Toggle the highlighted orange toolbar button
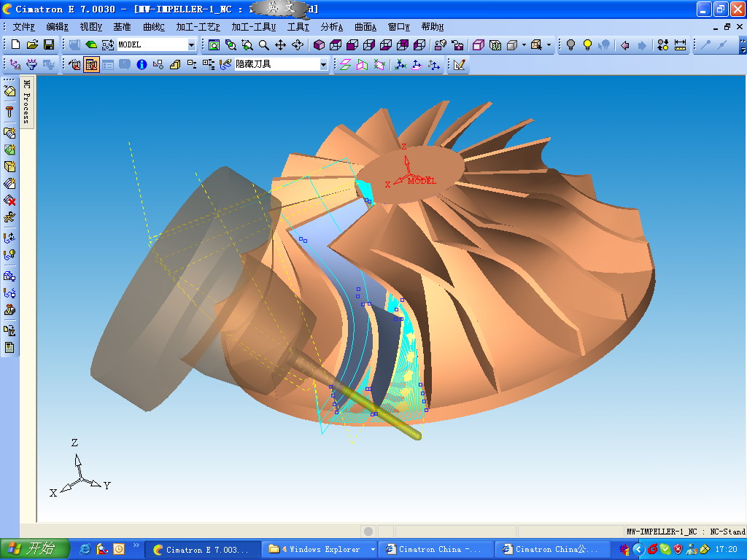Screen dimensions: 747x560 tap(91, 65)
